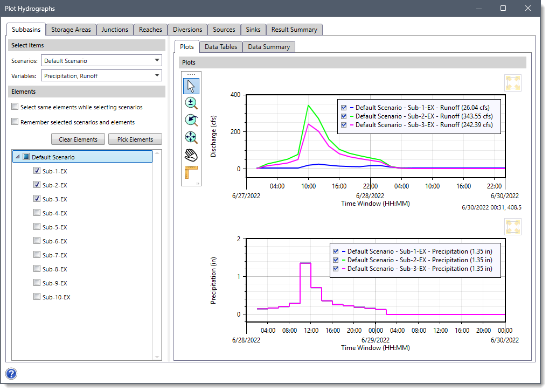The image size is (549, 392).
Task: Uncheck the Sub-1-EX subbasin
Action: click(x=37, y=171)
